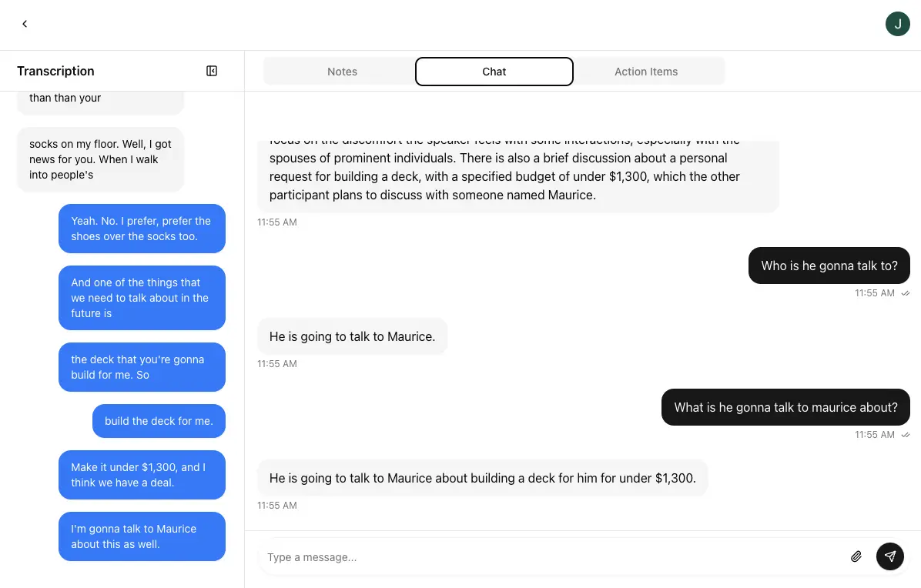Open the user avatar "J" menu

[897, 24]
